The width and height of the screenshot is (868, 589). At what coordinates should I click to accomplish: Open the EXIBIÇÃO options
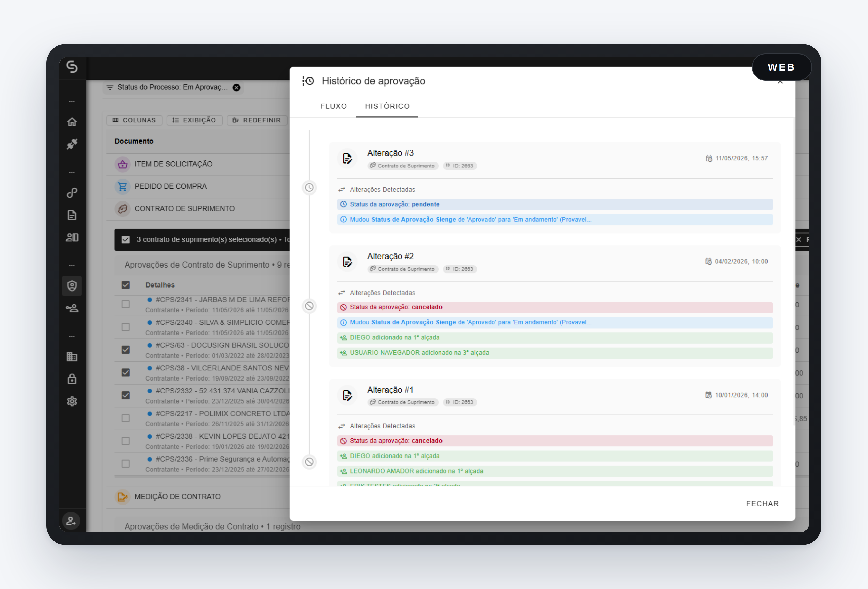(x=195, y=120)
